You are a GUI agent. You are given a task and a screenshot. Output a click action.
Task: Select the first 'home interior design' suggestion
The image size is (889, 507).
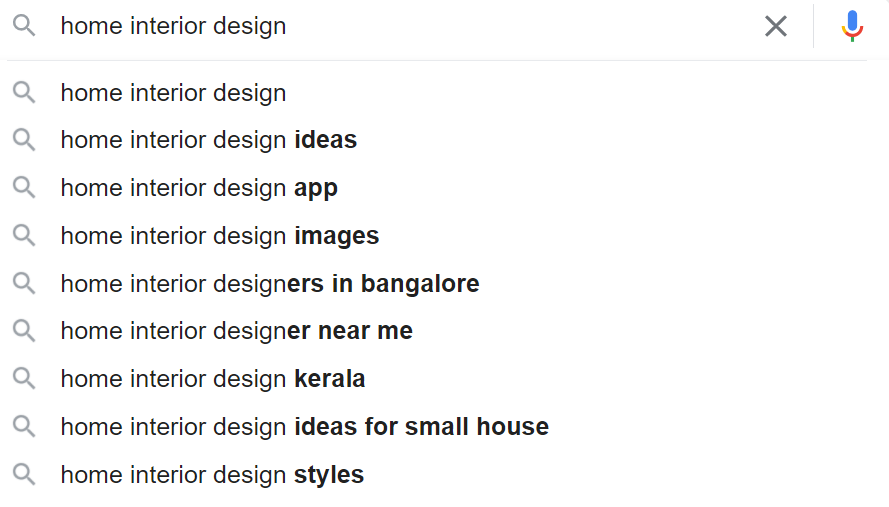[x=173, y=93]
